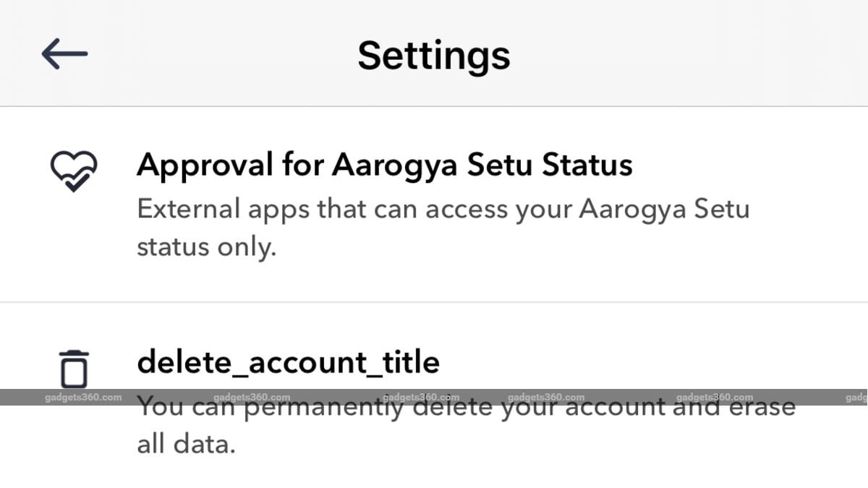The width and height of the screenshot is (868, 488).
Task: Click the external apps access description text
Action: pos(443,226)
